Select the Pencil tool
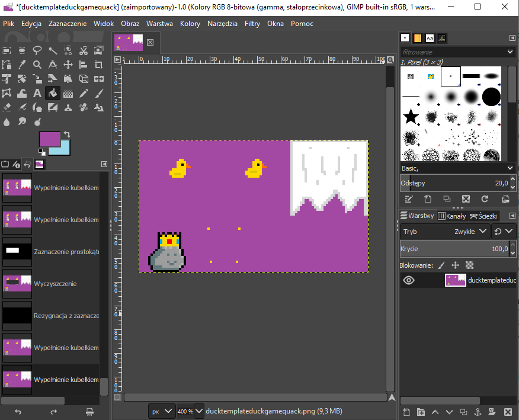Viewport: 519px width, 420px height. tap(84, 94)
